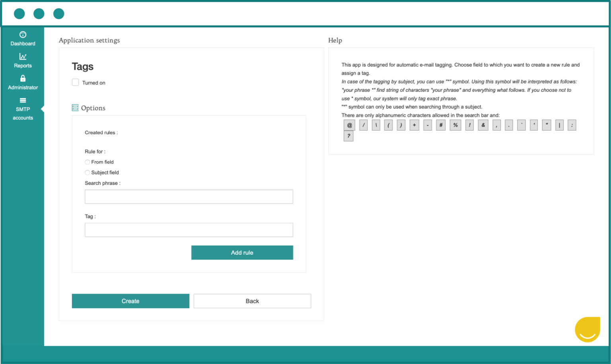Image resolution: width=611 pixels, height=364 pixels.
Task: Select the From field radio button
Action: [87, 162]
